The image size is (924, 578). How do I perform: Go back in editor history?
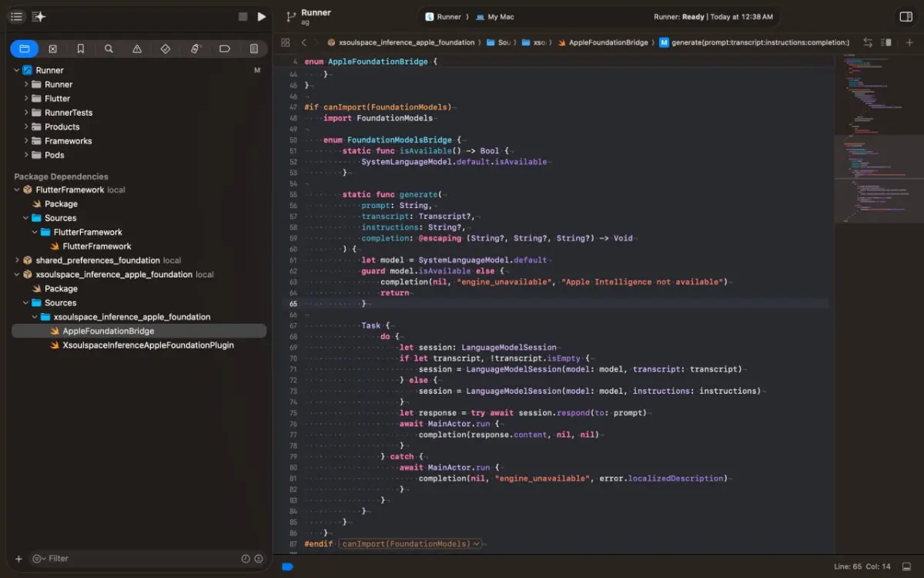303,42
